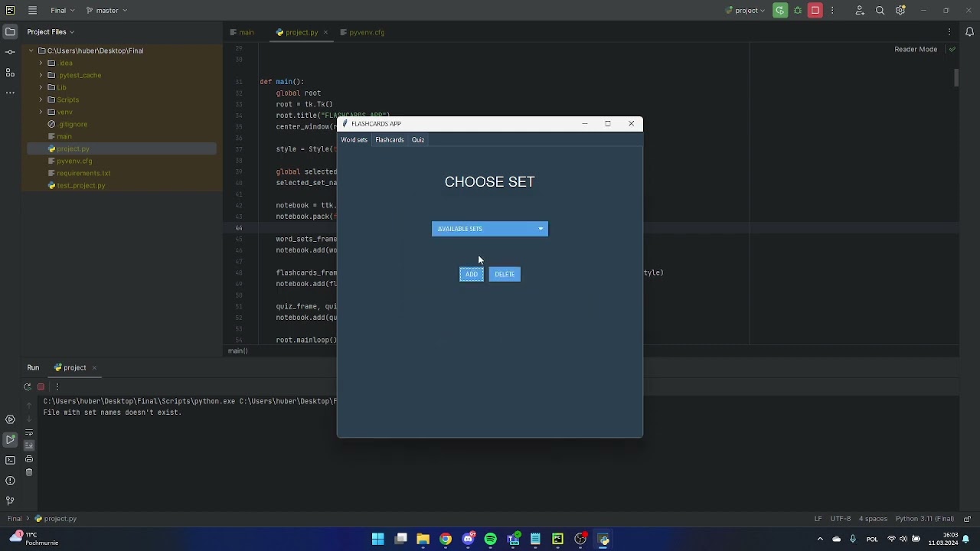Open the Terminal tool window
This screenshot has width=980, height=551.
10,460
